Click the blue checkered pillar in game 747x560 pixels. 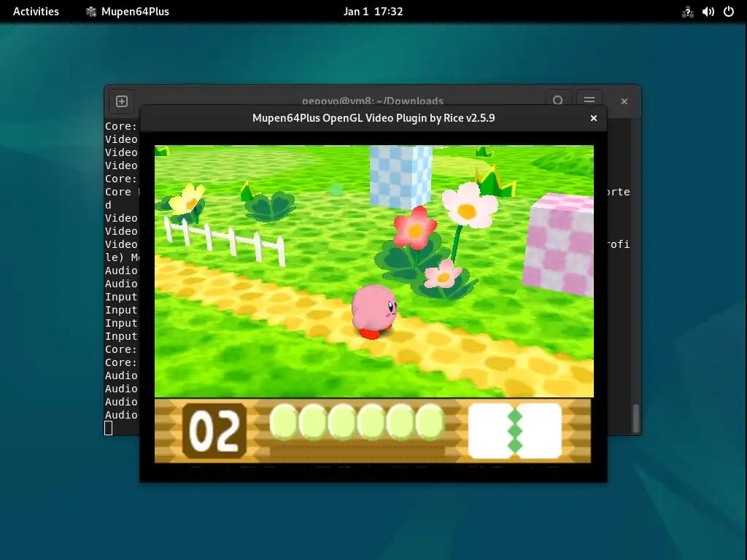coord(401,176)
